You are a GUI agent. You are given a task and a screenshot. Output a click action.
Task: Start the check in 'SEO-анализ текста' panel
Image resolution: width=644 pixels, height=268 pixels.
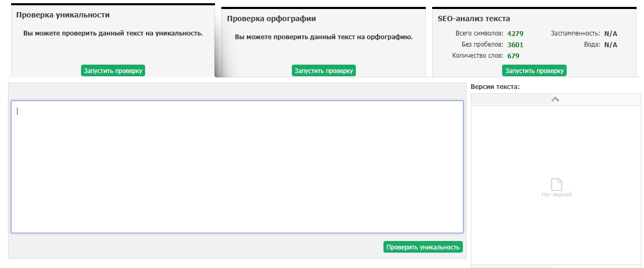click(x=534, y=70)
